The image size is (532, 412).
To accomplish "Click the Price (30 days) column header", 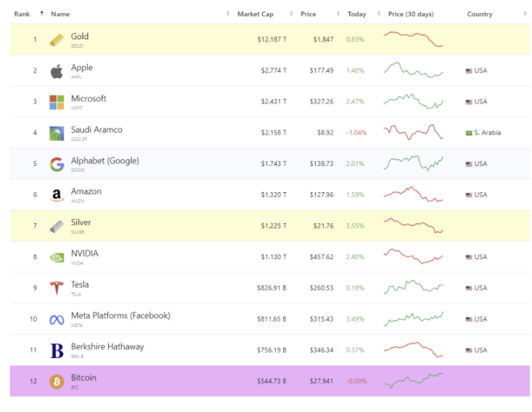I will 411,14.
